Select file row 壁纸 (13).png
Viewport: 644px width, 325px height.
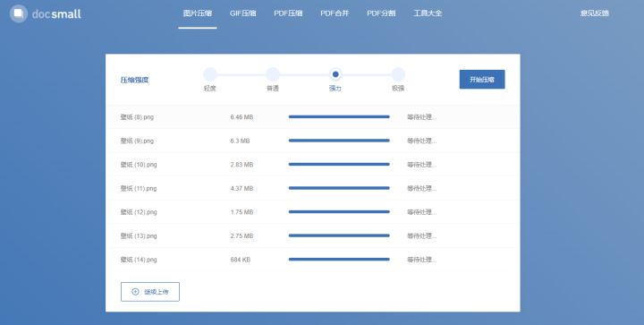313,236
